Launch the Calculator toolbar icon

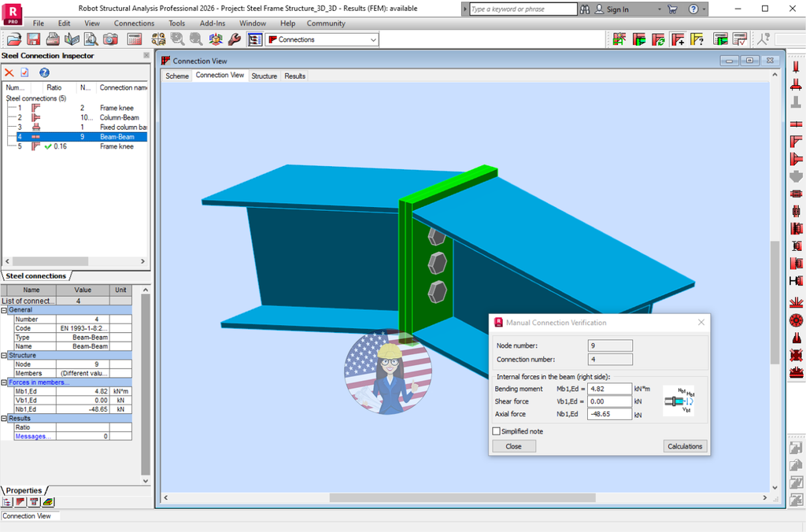[134, 39]
